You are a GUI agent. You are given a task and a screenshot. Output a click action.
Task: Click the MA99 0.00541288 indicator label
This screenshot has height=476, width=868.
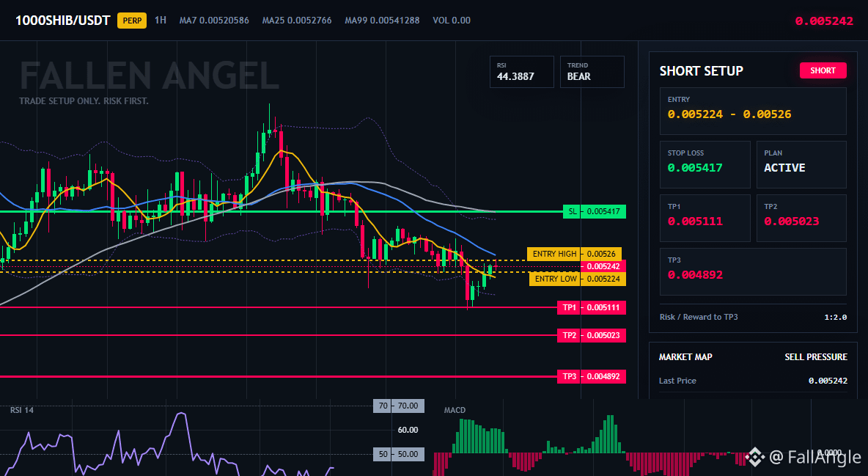[x=382, y=21]
